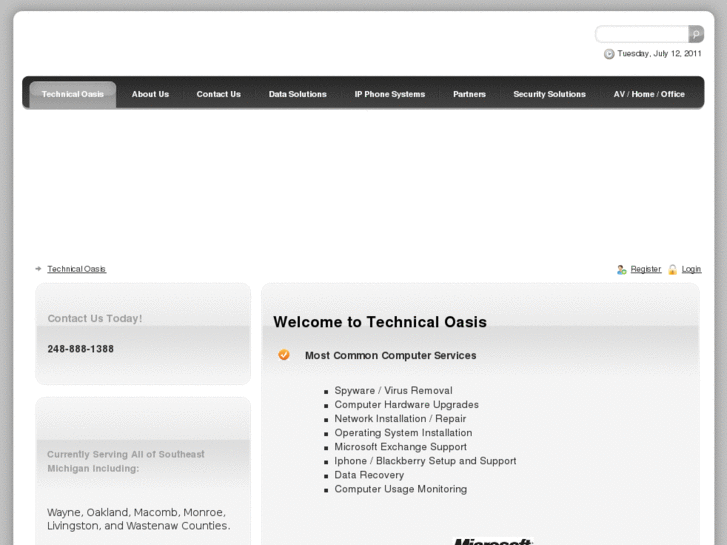Click the Welcome to Technical Oasis heading
Viewport: 727px width, 545px height.
[x=380, y=322]
